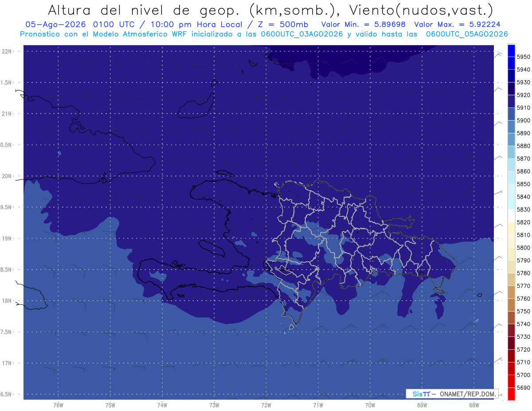Click the legend value 5900
The width and height of the screenshot is (532, 411).
click(523, 121)
